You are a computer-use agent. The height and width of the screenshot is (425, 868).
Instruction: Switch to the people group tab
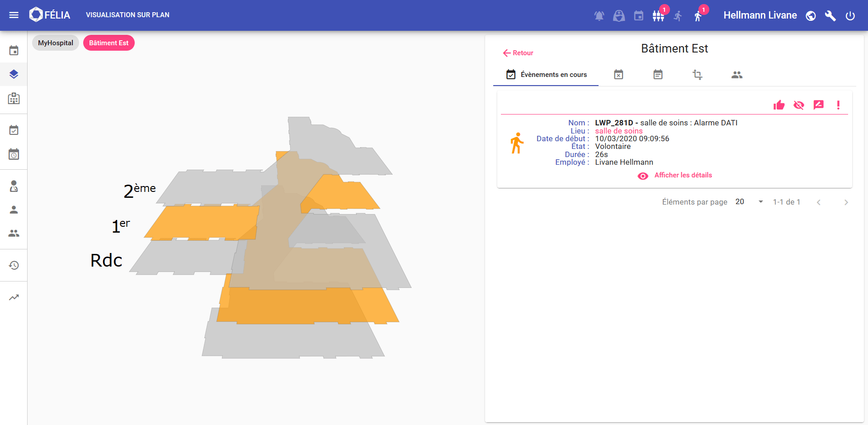(x=737, y=75)
